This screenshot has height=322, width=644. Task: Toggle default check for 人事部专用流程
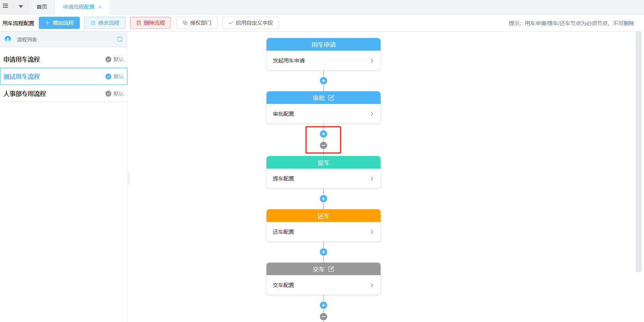tap(108, 94)
